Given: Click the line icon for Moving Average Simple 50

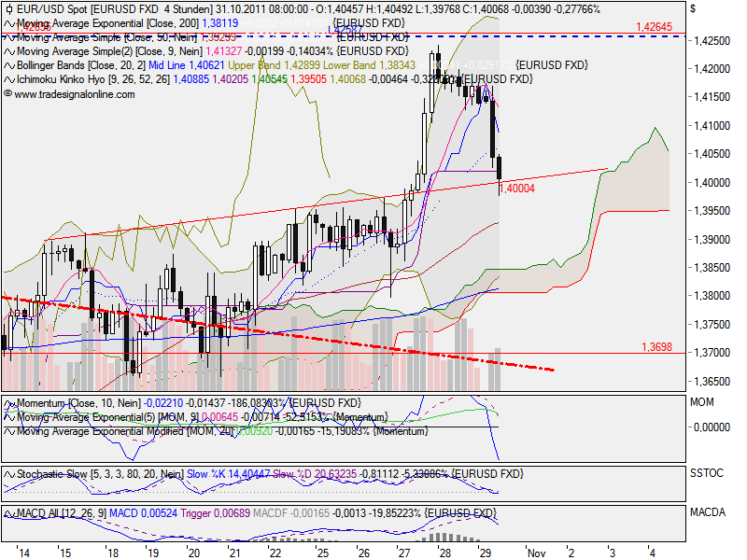Looking at the screenshot, I should tap(8, 37).
